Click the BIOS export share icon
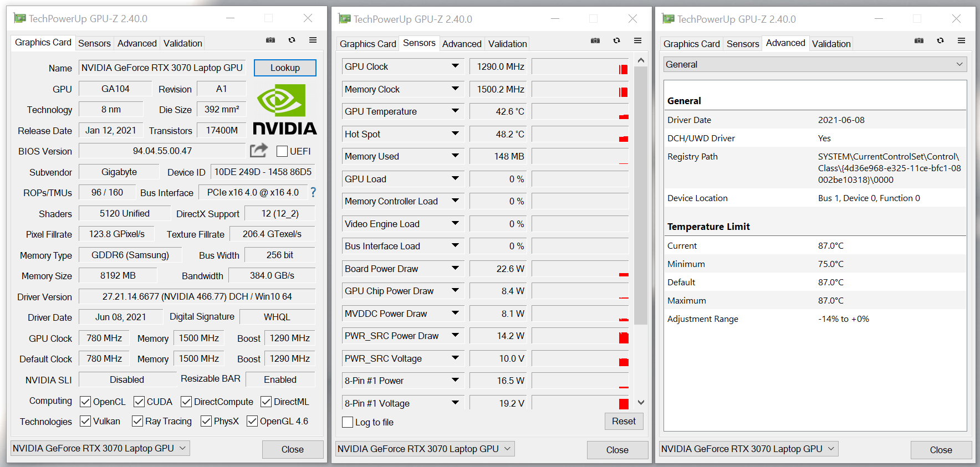980x467 pixels. click(x=258, y=150)
